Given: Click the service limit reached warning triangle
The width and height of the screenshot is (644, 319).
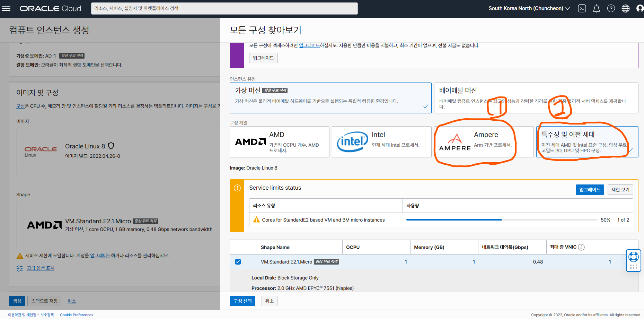Looking at the screenshot, I should pyautogui.click(x=20, y=256).
